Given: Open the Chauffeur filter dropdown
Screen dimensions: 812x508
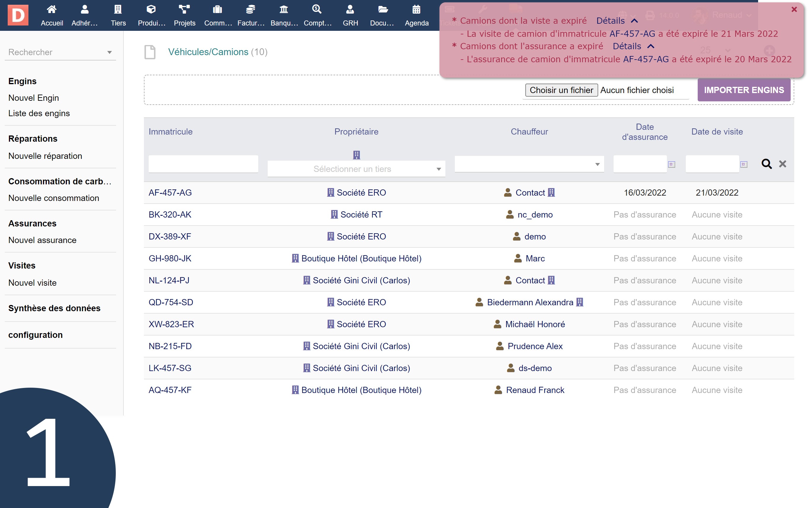Looking at the screenshot, I should 529,164.
